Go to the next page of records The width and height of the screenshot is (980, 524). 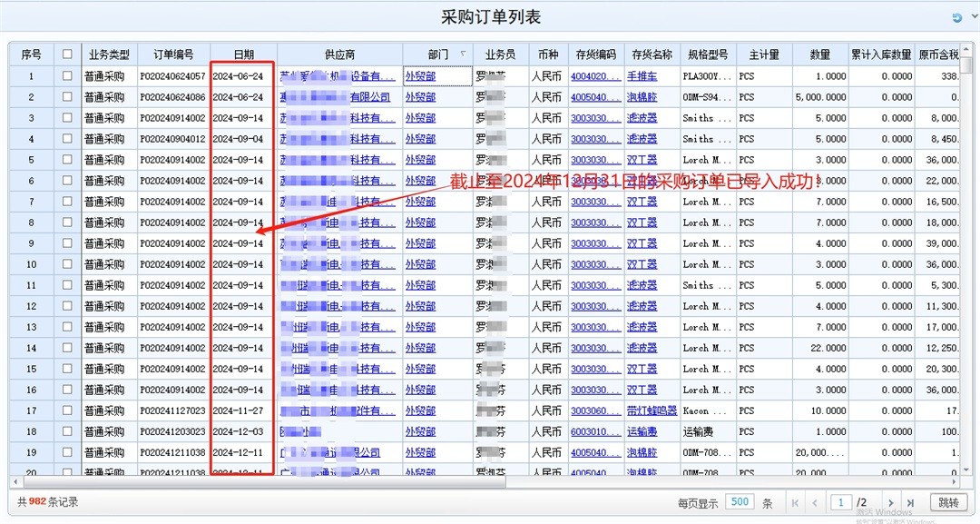coord(890,502)
